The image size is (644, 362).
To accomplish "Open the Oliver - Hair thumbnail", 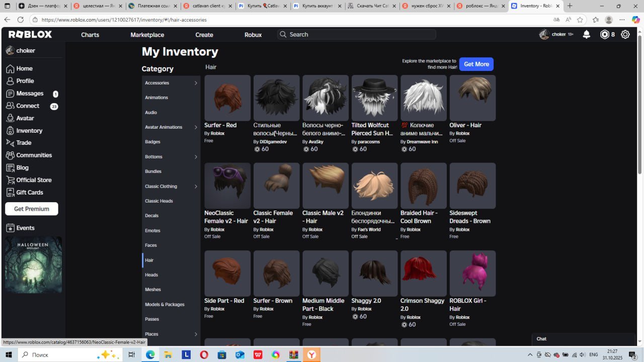I will pos(472,98).
